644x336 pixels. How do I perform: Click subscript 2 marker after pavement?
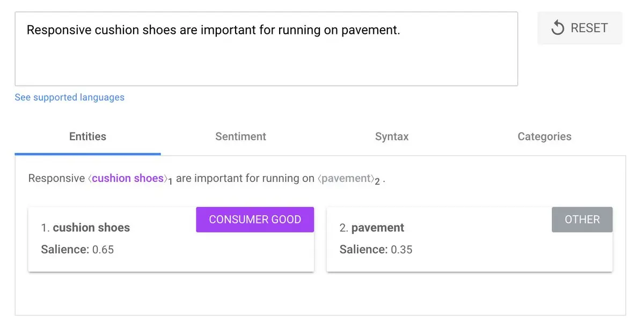pos(377,182)
